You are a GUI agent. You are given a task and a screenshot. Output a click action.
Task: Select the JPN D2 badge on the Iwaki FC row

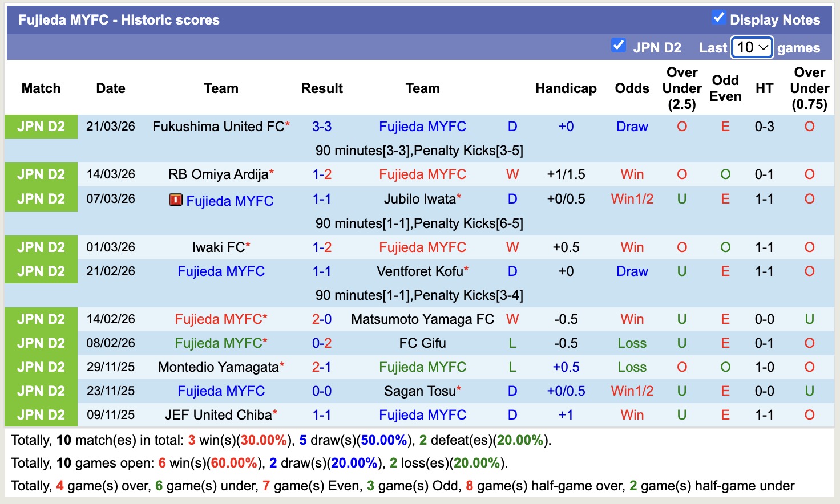coord(41,247)
